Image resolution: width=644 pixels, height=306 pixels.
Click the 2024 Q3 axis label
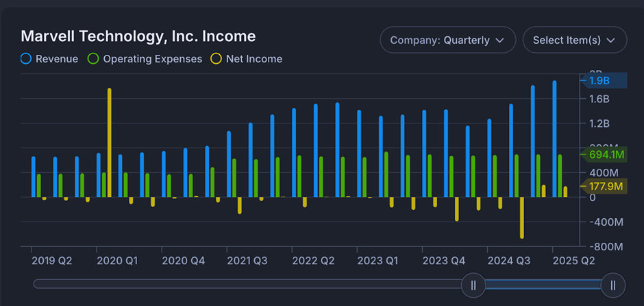tap(508, 261)
